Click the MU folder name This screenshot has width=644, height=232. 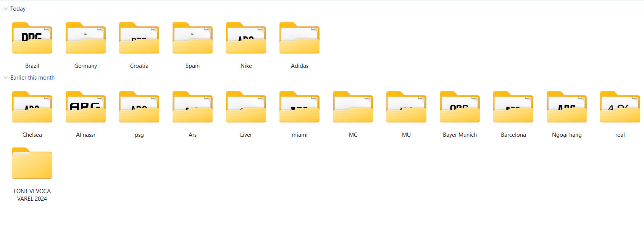[x=406, y=135]
